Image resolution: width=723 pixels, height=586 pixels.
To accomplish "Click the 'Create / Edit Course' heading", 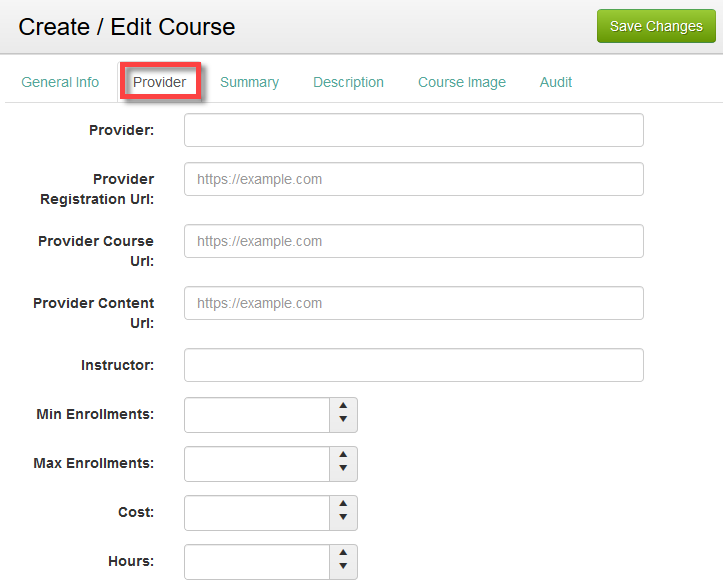I will click(127, 27).
